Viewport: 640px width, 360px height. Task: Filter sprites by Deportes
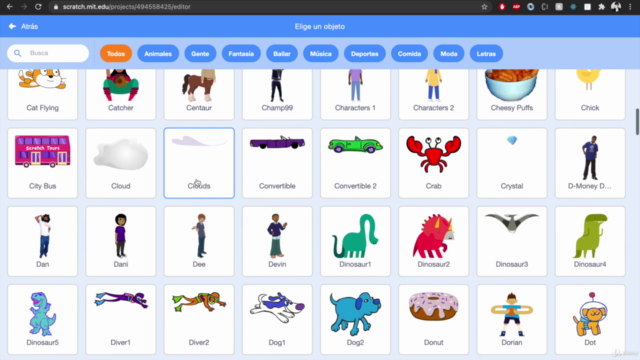click(365, 53)
